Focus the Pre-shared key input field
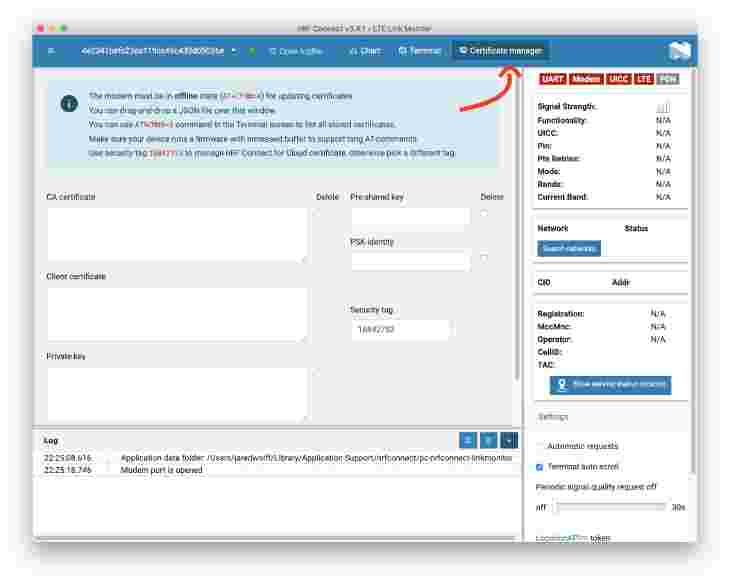The height and width of the screenshot is (585, 730). [410, 217]
